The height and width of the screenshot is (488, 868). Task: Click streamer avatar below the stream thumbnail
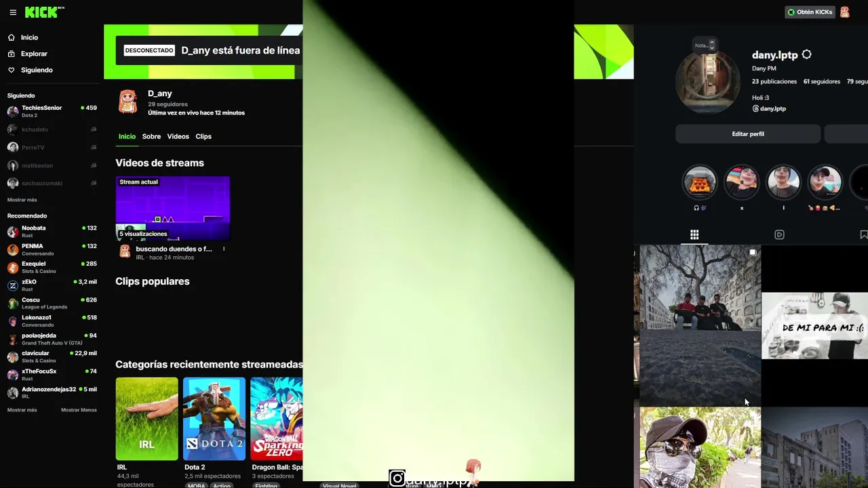click(x=125, y=251)
